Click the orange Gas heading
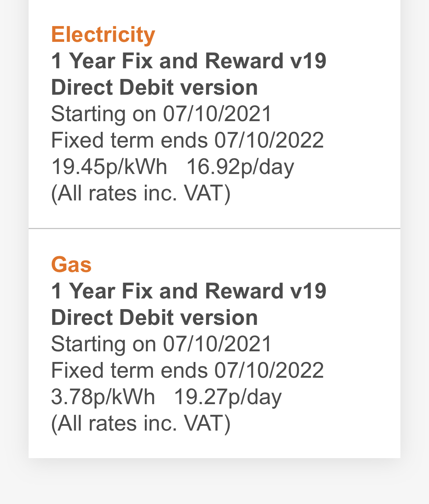The image size is (429, 504). [71, 264]
